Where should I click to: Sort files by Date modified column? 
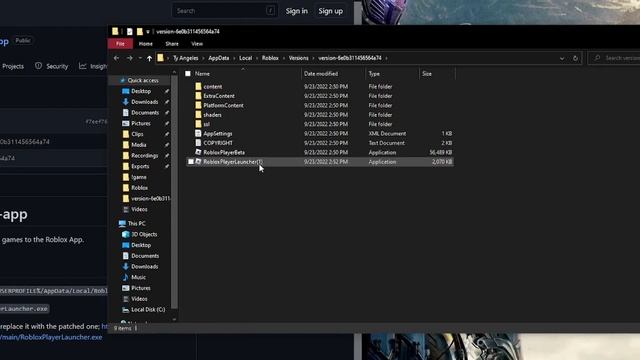click(321, 74)
